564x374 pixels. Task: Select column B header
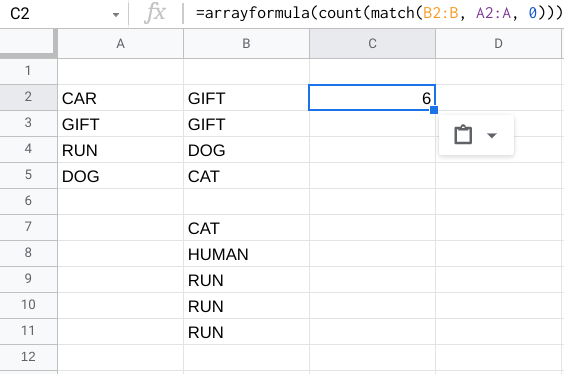tap(246, 44)
